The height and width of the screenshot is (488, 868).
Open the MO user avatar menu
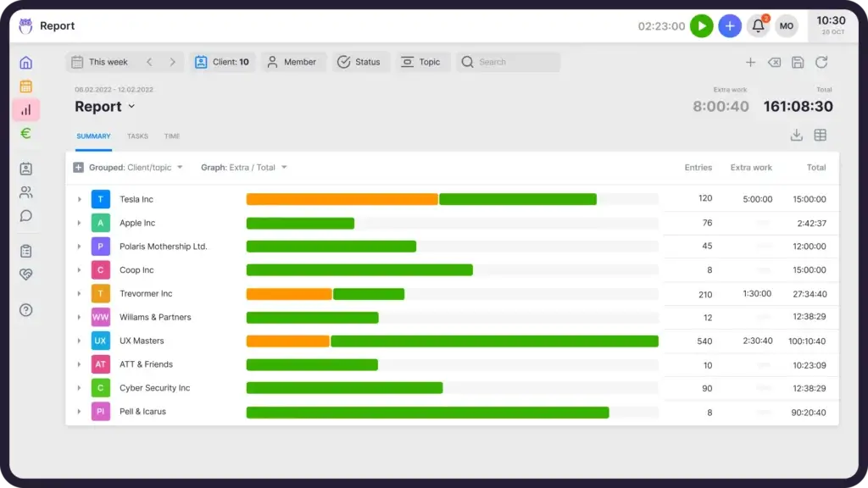click(x=786, y=26)
